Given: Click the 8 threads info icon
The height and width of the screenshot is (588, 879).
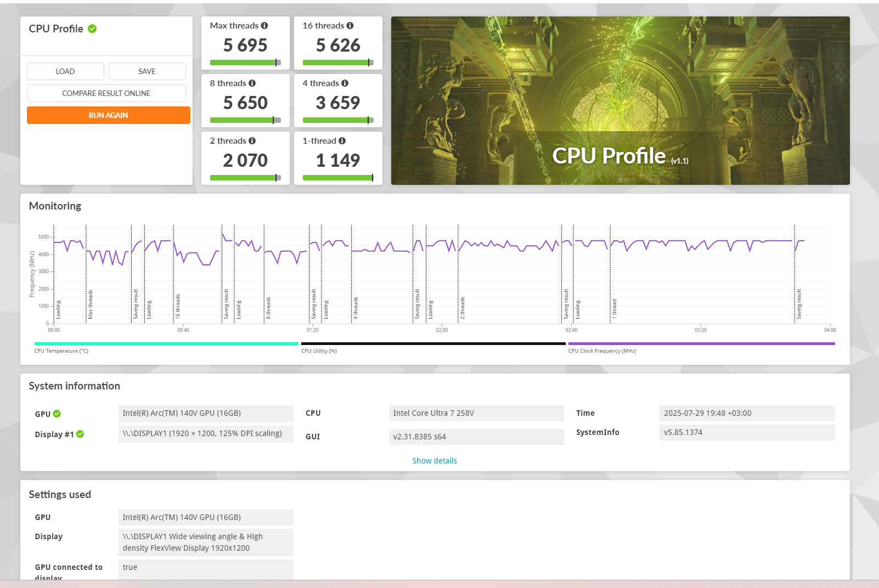Looking at the screenshot, I should [x=252, y=83].
